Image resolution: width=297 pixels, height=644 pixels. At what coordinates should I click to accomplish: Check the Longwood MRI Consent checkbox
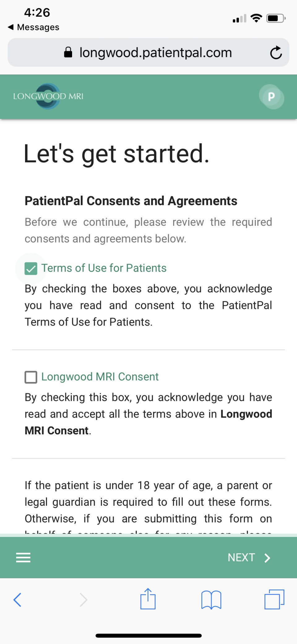[x=31, y=377]
